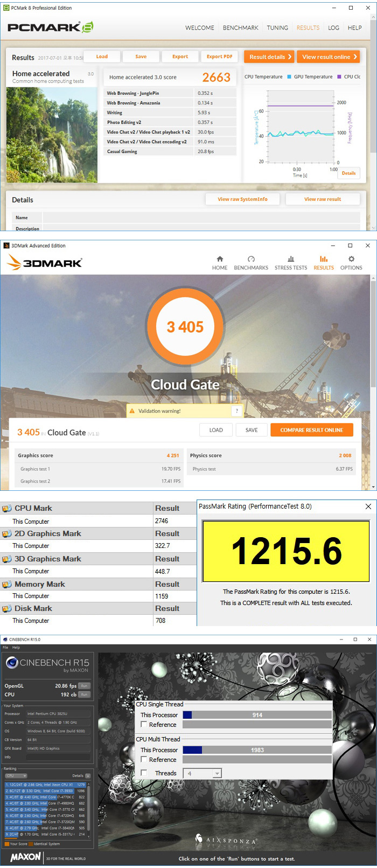Open the OPTIONS gear icon in 3DMark

tap(351, 259)
